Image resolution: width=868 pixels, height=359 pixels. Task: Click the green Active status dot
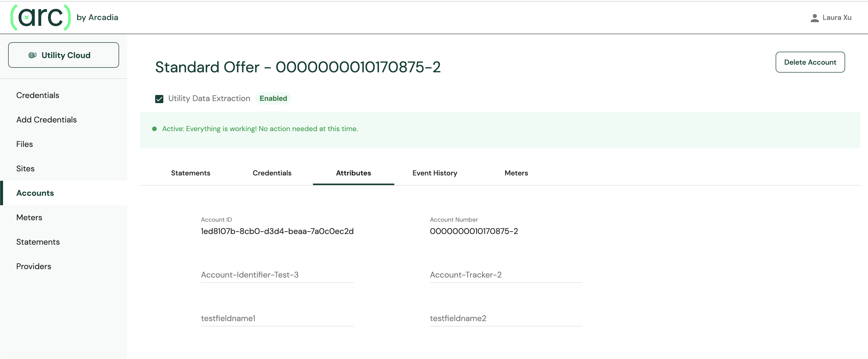click(154, 129)
